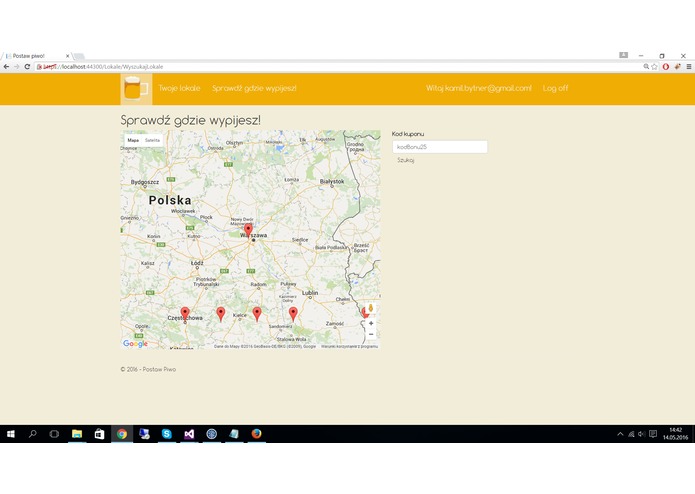The height and width of the screenshot is (494, 695).
Task: Bookmark this page with the star icon
Action: [x=654, y=66]
